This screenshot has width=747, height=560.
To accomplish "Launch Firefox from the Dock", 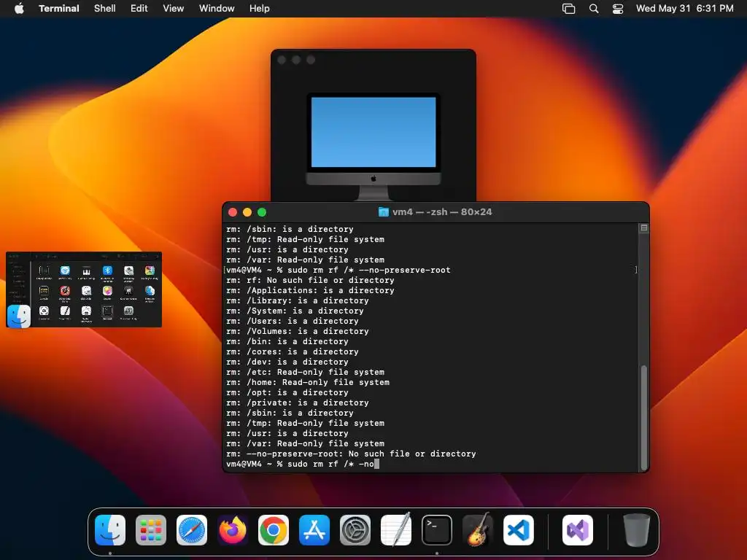I will [233, 530].
